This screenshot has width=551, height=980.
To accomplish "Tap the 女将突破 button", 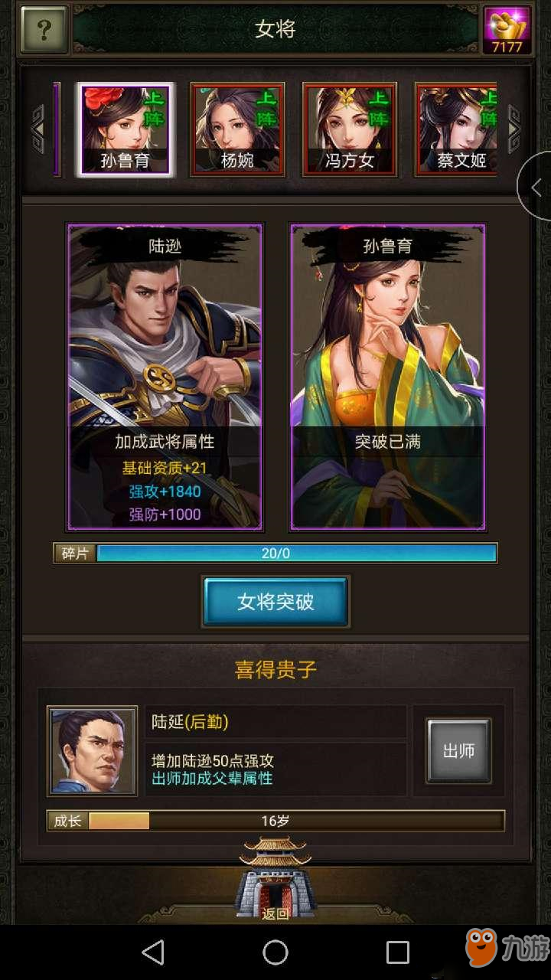I will tap(275, 602).
